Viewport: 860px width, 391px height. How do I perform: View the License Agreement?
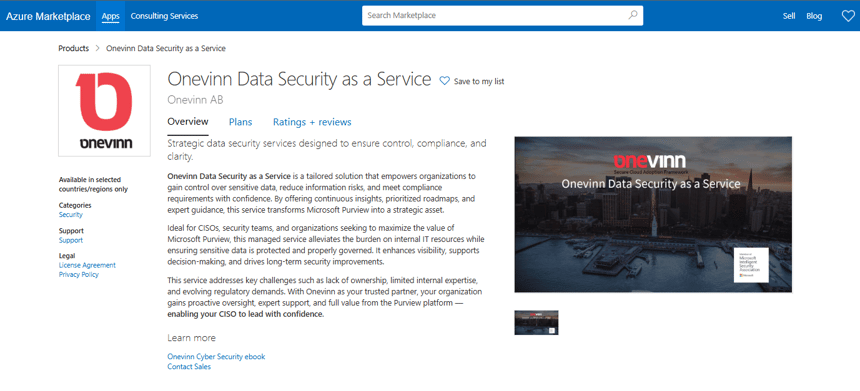click(87, 265)
